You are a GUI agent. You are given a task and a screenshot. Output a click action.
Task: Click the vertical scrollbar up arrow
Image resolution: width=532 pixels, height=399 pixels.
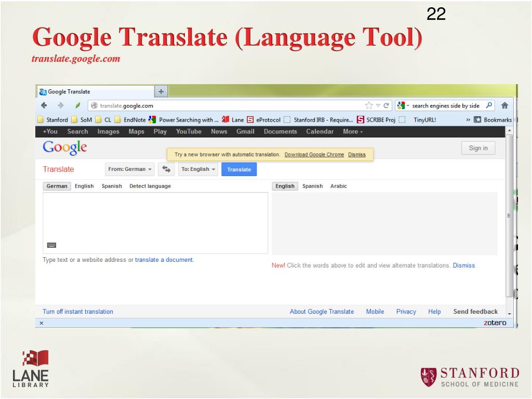pyautogui.click(x=509, y=130)
